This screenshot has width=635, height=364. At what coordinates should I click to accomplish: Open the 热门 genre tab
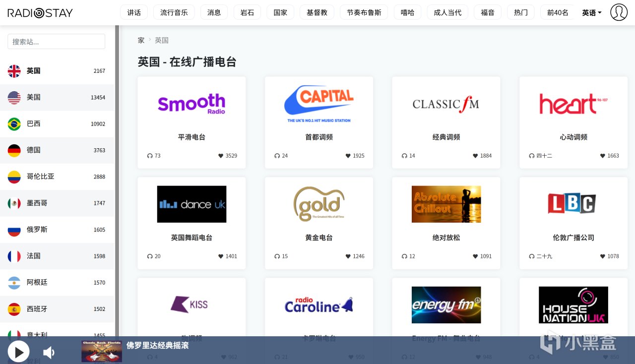[x=521, y=12]
